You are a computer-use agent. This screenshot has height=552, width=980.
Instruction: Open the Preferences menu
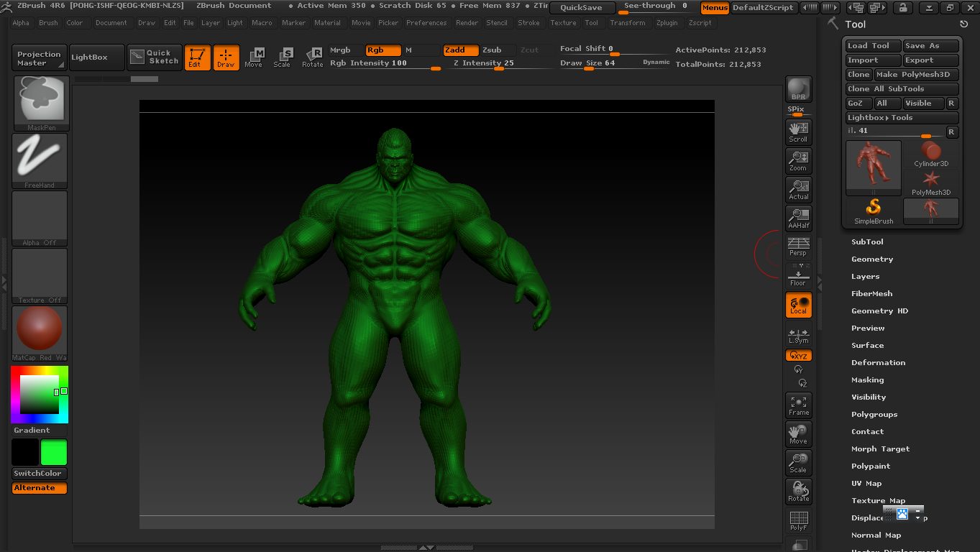click(x=426, y=23)
